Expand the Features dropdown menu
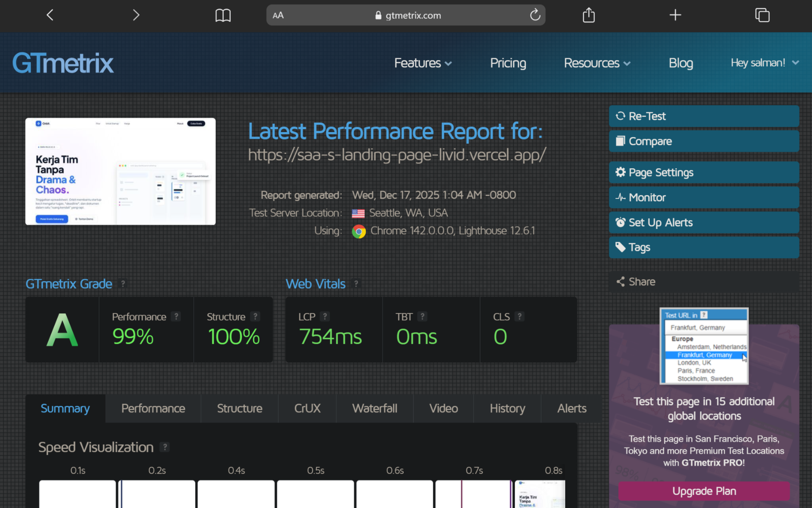812x508 pixels. pos(423,63)
